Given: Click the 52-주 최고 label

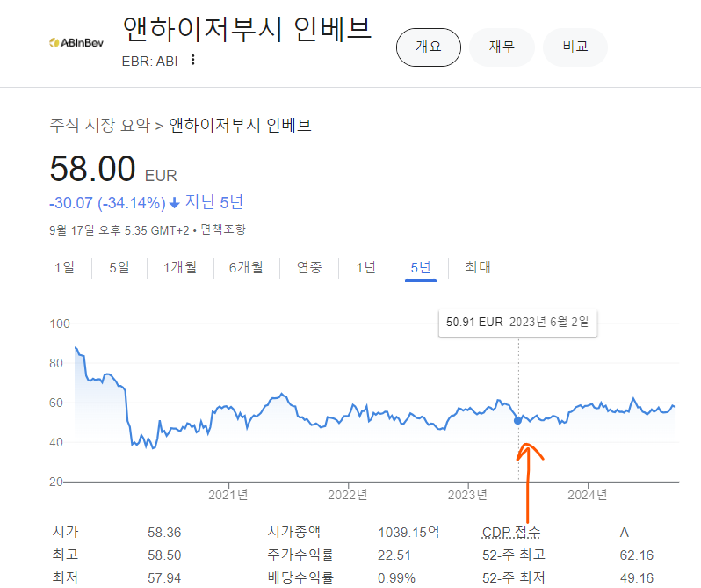Looking at the screenshot, I should click(514, 555).
